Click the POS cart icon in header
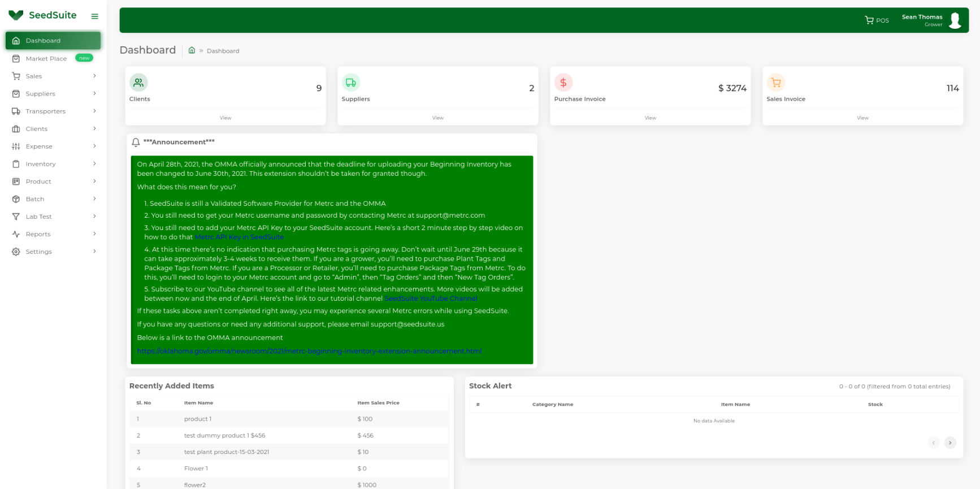 click(x=869, y=20)
